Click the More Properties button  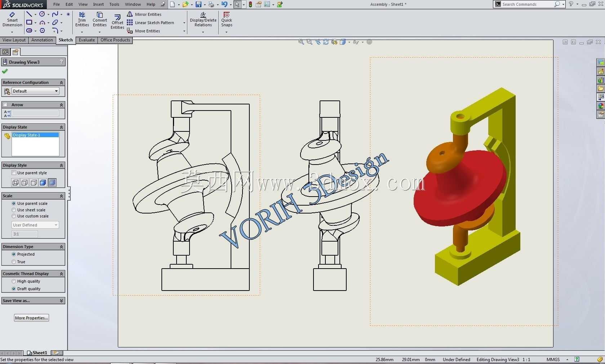coord(32,318)
